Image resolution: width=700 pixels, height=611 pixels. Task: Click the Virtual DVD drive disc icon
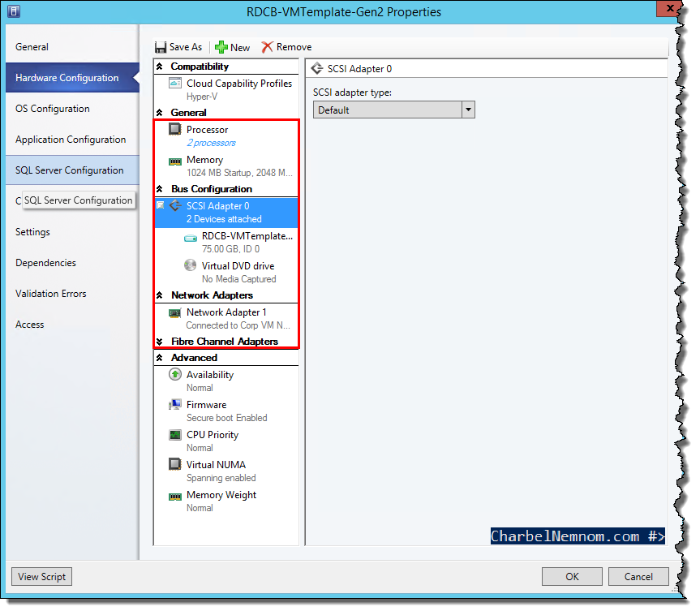coord(190,265)
